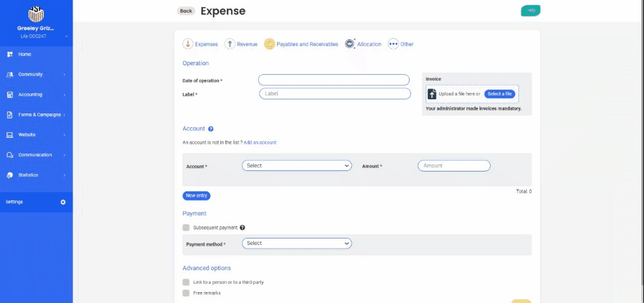Click the New entry button
644x303 pixels.
(196, 196)
